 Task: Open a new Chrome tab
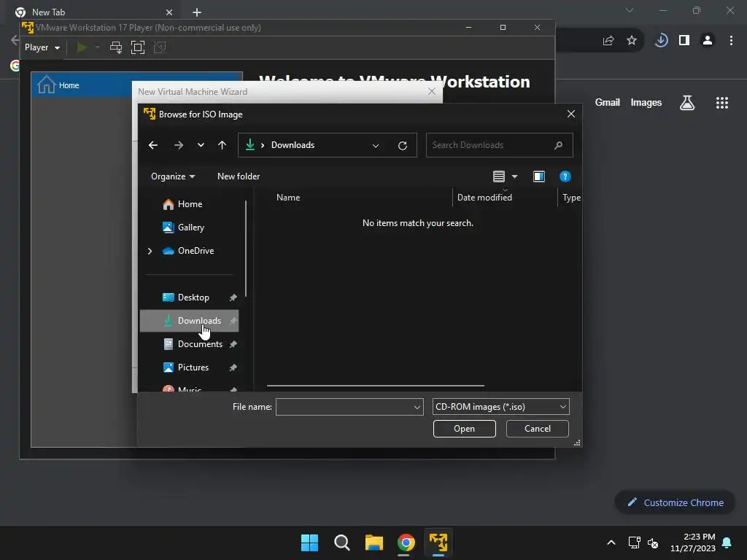click(x=197, y=12)
